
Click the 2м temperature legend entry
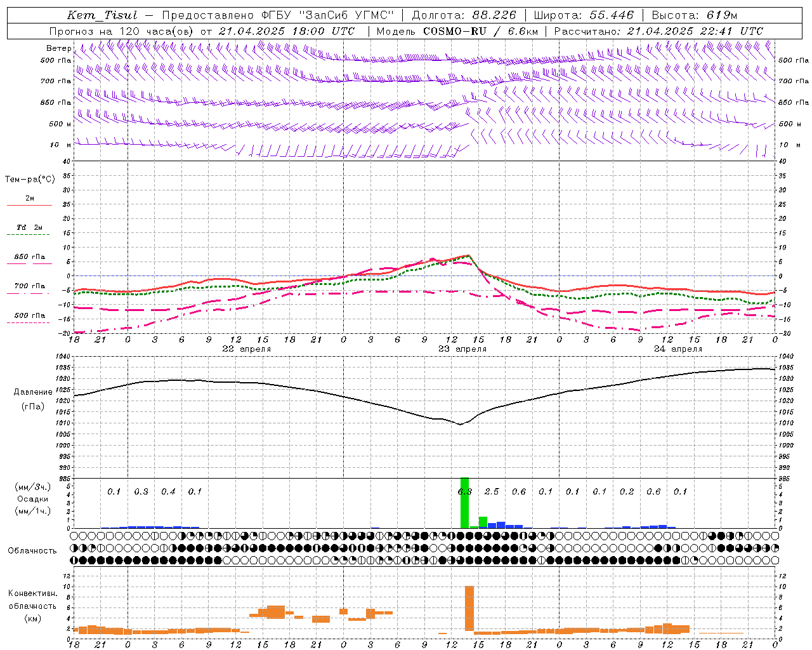click(30, 198)
